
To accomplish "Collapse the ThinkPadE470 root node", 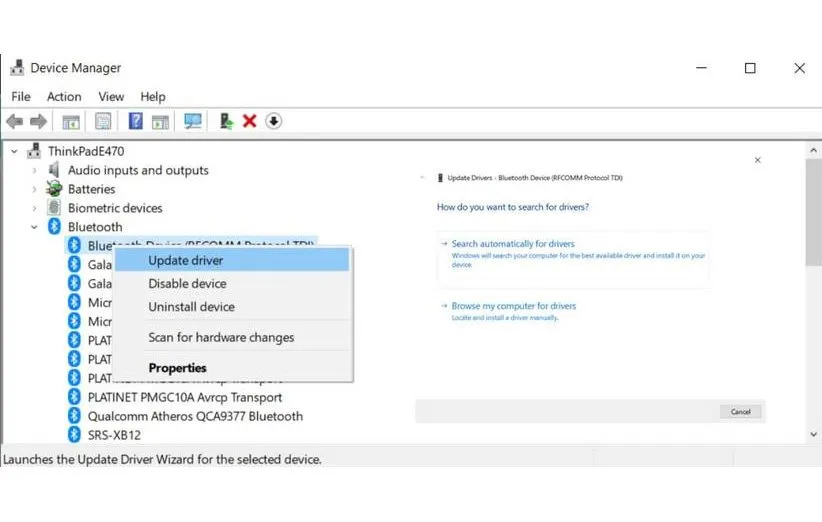I will tap(14, 151).
